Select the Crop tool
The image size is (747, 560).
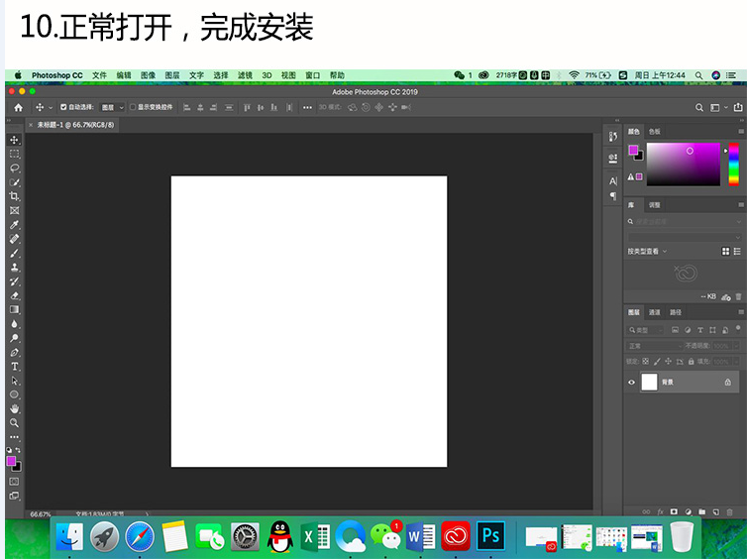tap(14, 196)
